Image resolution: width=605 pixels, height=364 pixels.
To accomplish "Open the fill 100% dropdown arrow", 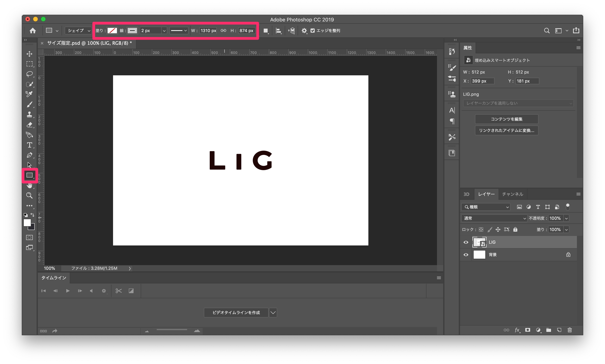I will [566, 229].
